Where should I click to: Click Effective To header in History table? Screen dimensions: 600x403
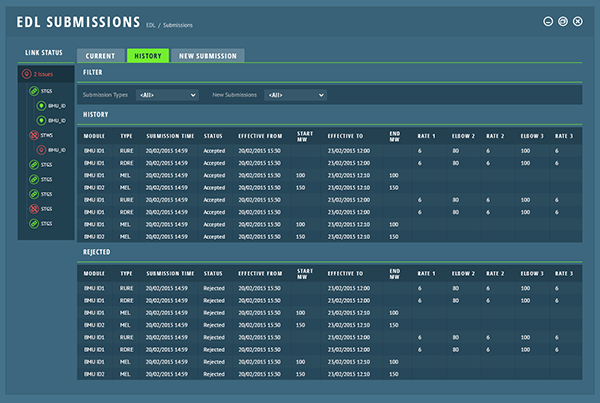tap(345, 136)
